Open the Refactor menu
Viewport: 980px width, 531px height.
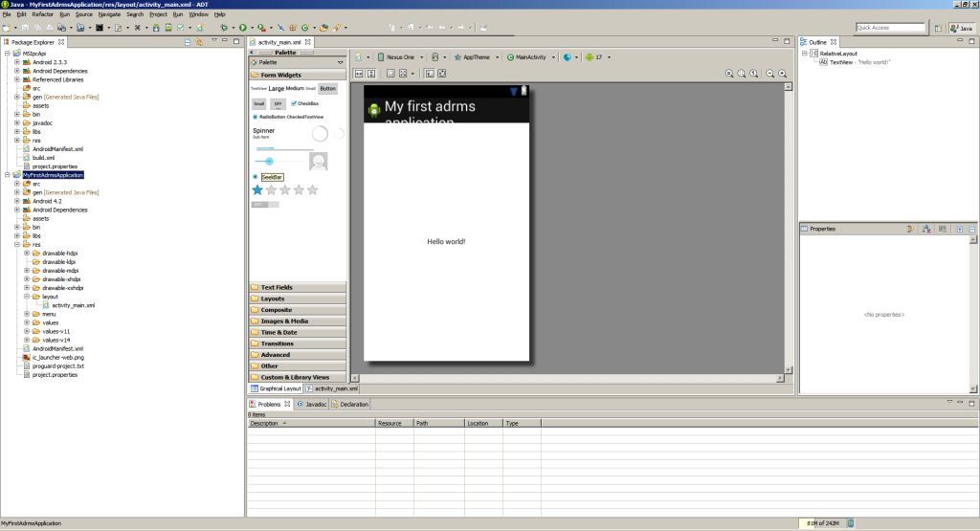[x=42, y=13]
